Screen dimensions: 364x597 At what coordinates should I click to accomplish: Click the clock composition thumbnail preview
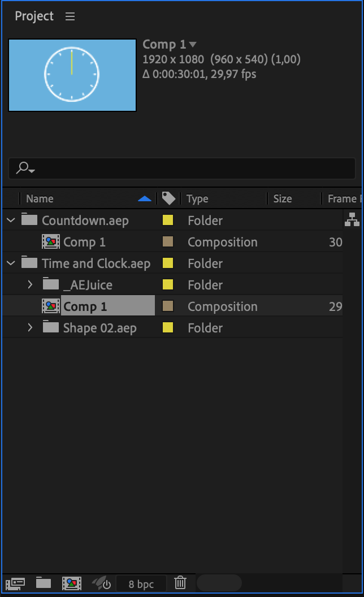[72, 75]
